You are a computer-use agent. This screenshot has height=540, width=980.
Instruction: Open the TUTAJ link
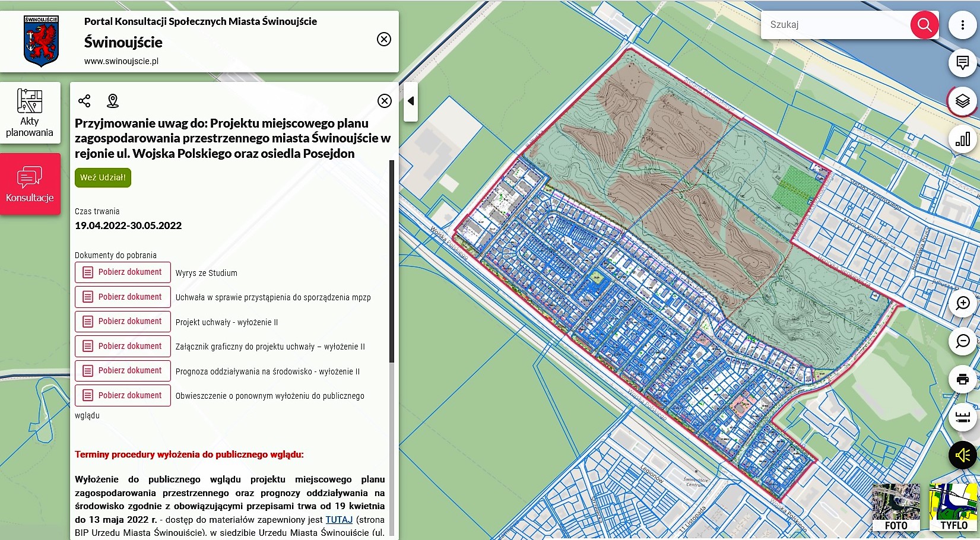point(339,520)
